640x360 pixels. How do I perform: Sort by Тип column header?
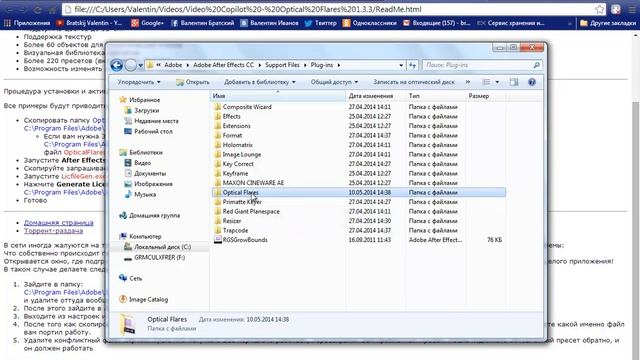[x=436, y=96]
